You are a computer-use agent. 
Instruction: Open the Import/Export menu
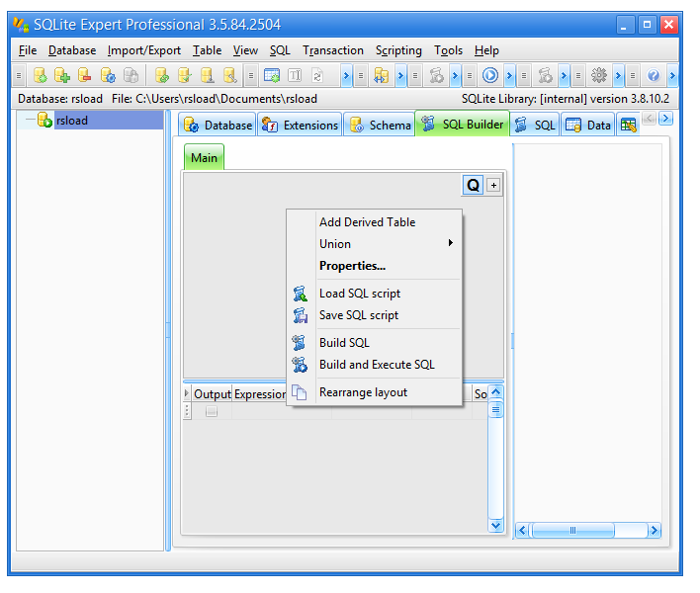click(x=143, y=50)
